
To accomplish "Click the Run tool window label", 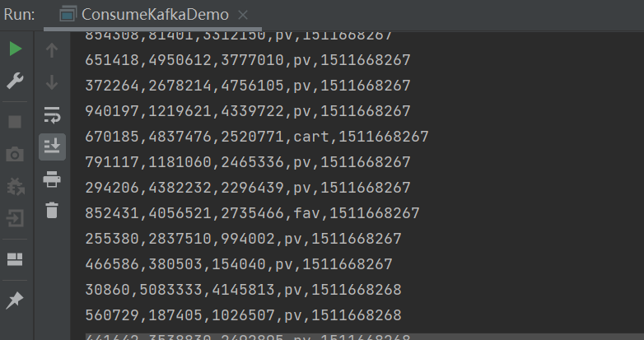I will 18,15.
